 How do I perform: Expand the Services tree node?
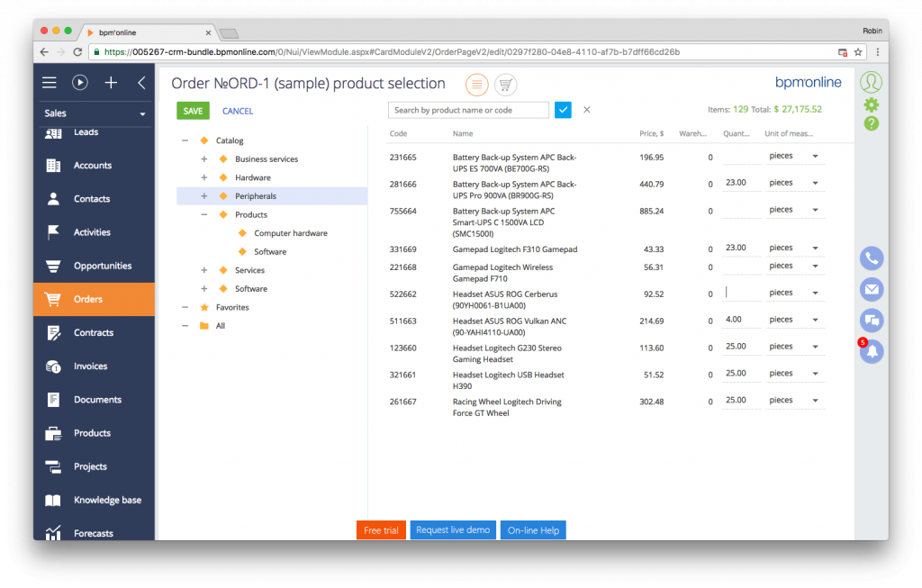[x=204, y=270]
